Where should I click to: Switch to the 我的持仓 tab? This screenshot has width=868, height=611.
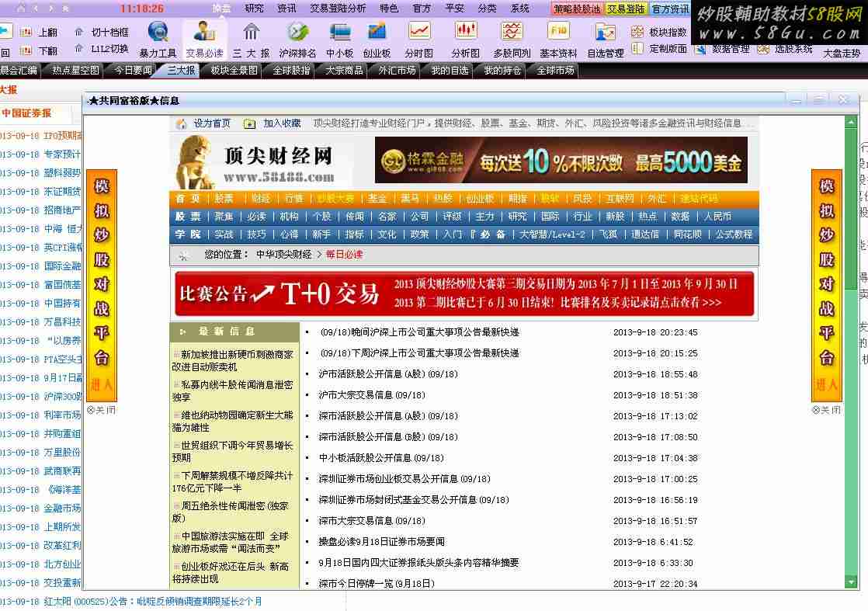(x=502, y=71)
